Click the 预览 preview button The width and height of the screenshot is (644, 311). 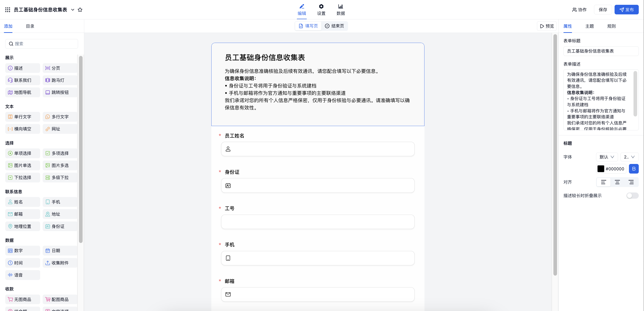click(x=547, y=26)
